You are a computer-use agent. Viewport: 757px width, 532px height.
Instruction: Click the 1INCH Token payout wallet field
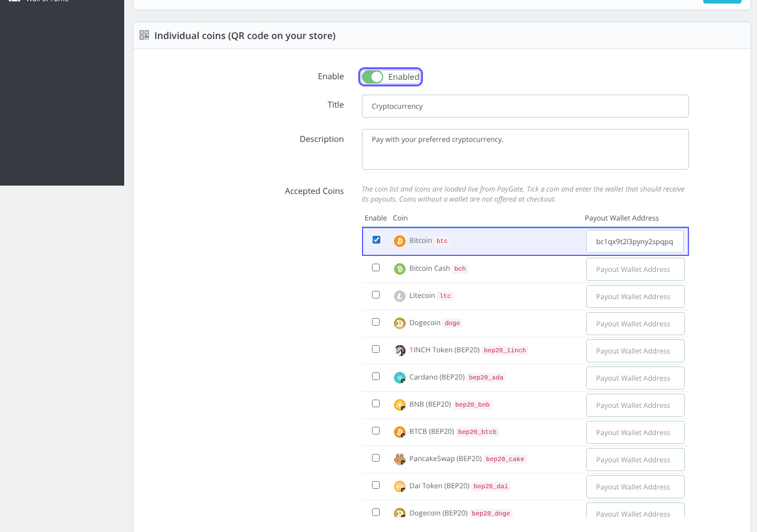click(x=635, y=351)
